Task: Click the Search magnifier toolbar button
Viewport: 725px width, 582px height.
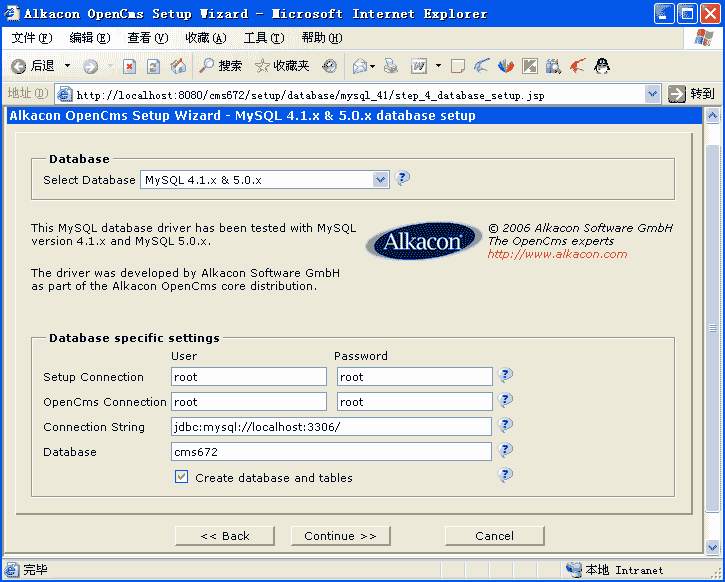Action: click(221, 66)
